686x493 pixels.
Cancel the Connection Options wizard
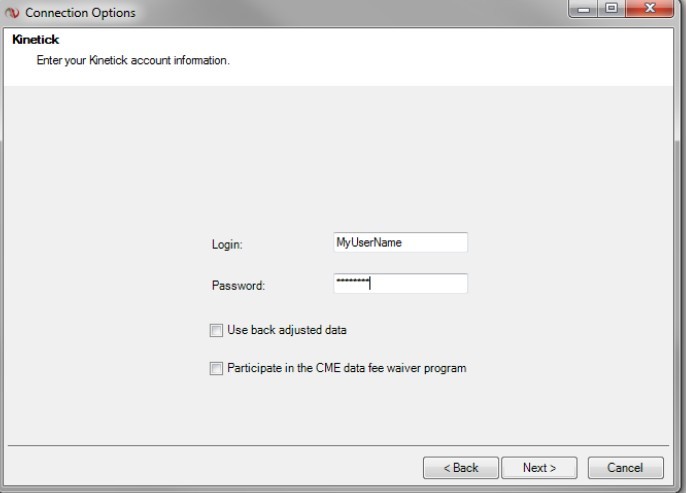(x=625, y=468)
